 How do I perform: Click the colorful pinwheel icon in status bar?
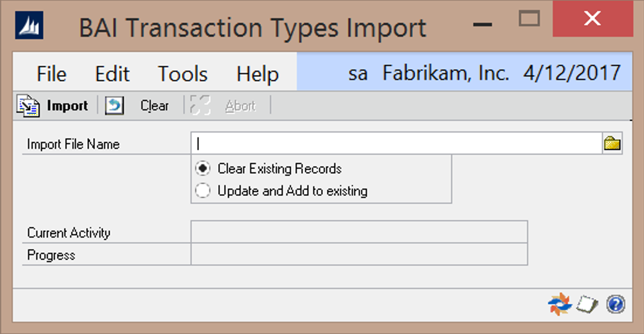point(559,304)
